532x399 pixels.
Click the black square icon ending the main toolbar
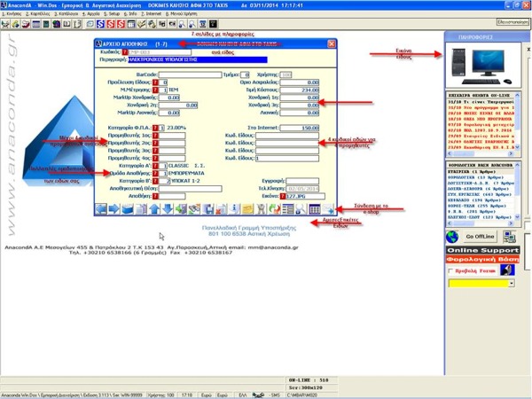[x=213, y=24]
